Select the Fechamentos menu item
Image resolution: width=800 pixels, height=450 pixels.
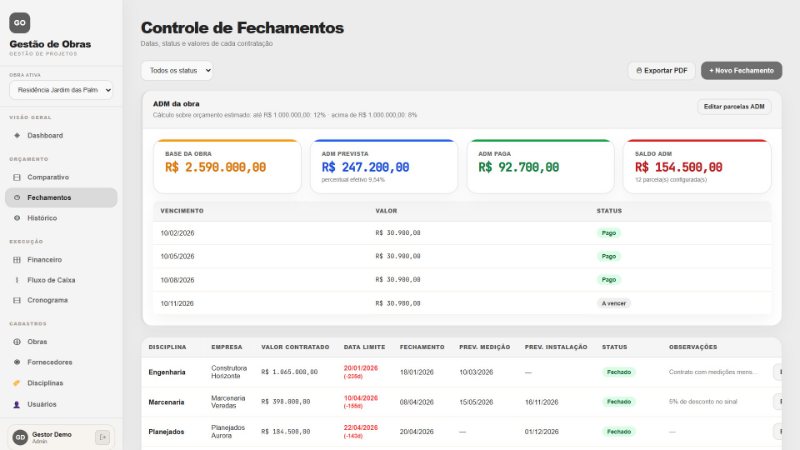[61, 197]
